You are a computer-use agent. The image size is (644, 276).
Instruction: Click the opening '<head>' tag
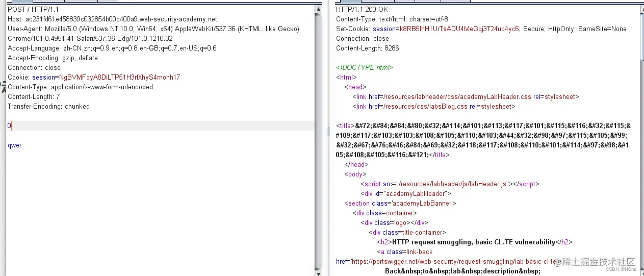tap(356, 87)
